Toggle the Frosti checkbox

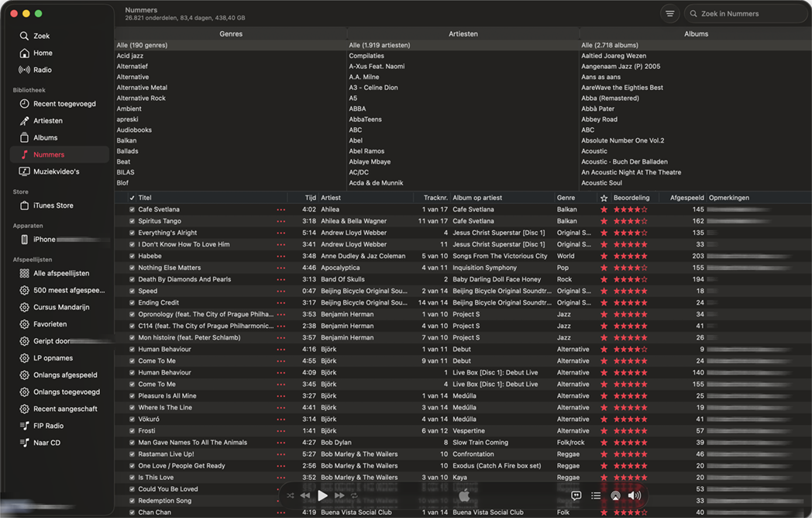[132, 431]
